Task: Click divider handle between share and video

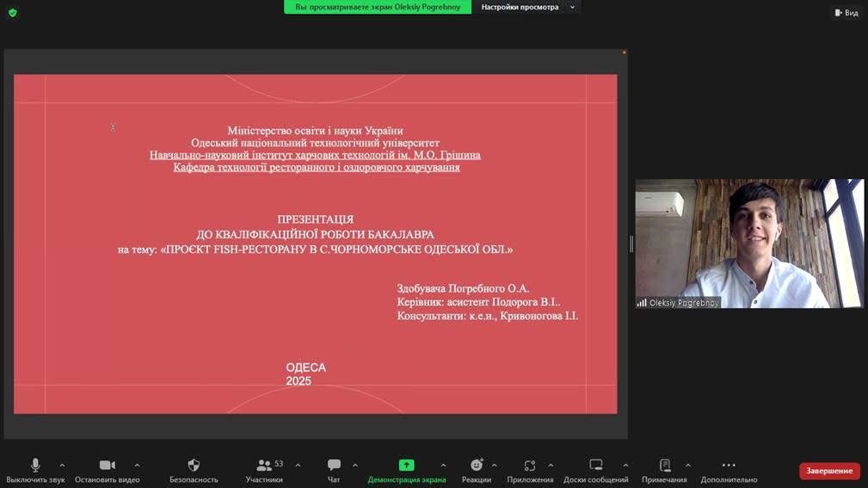Action: 631,244
